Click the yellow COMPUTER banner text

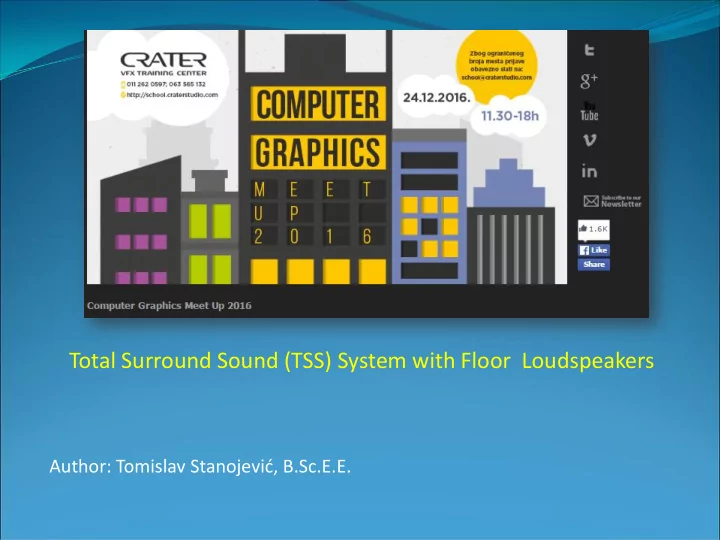click(x=318, y=104)
